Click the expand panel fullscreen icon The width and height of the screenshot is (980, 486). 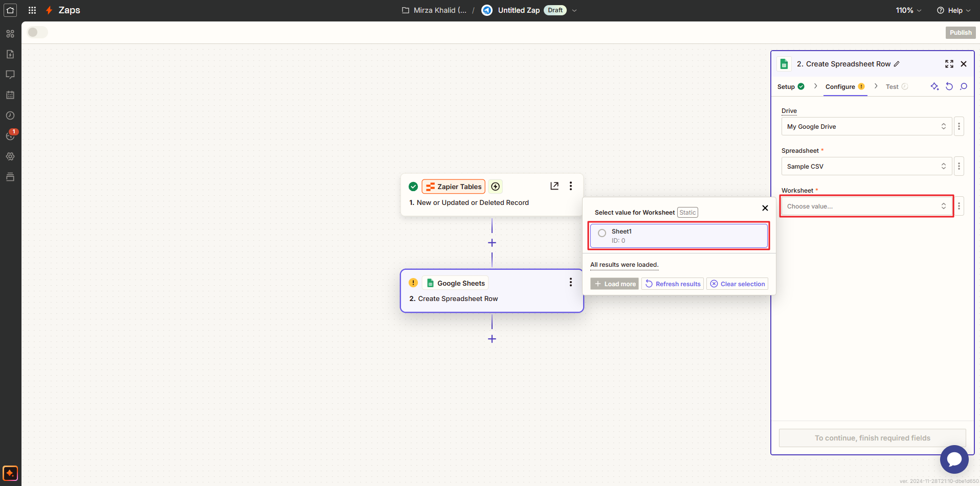point(949,64)
